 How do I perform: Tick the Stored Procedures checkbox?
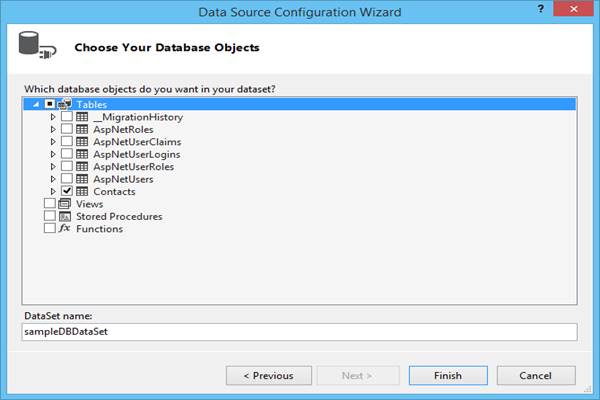pyautogui.click(x=50, y=216)
